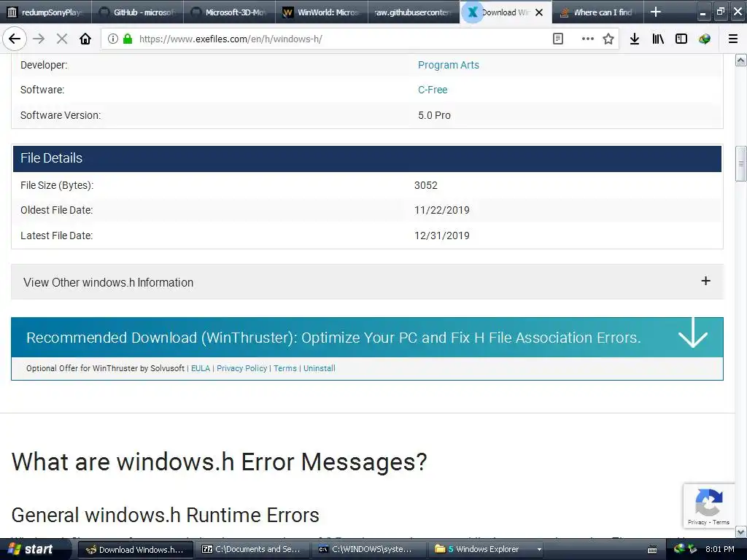
Task: Click the reCAPTCHA badge
Action: click(x=709, y=506)
